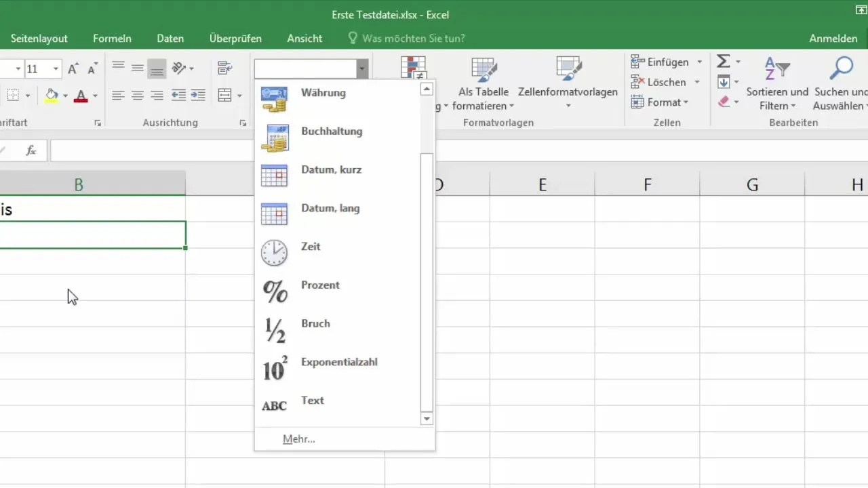Align text to the bottom
The image size is (868, 488).
tap(157, 68)
